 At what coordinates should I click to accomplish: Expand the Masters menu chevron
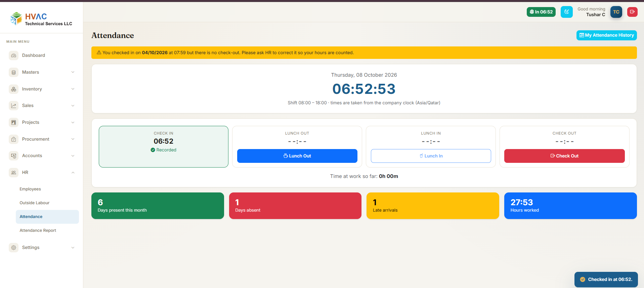(x=73, y=72)
